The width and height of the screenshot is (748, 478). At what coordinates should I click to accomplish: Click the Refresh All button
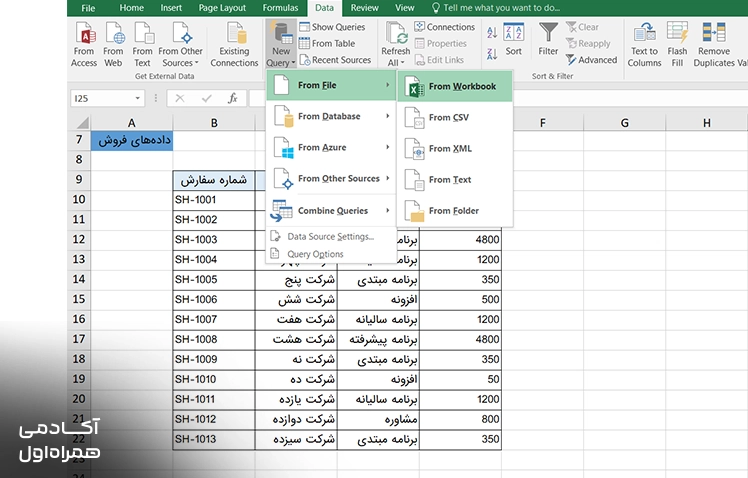point(395,45)
